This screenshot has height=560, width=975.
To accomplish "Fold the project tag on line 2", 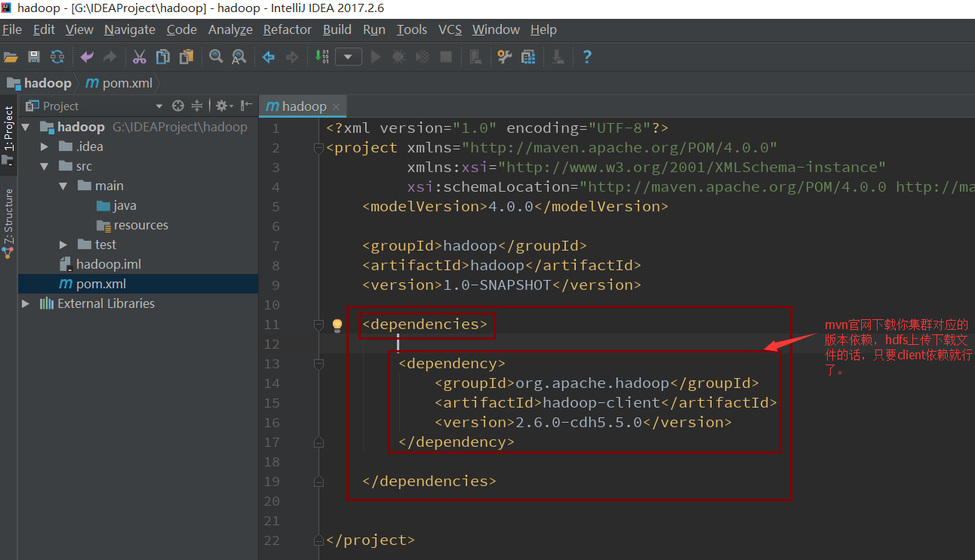I will tap(318, 148).
